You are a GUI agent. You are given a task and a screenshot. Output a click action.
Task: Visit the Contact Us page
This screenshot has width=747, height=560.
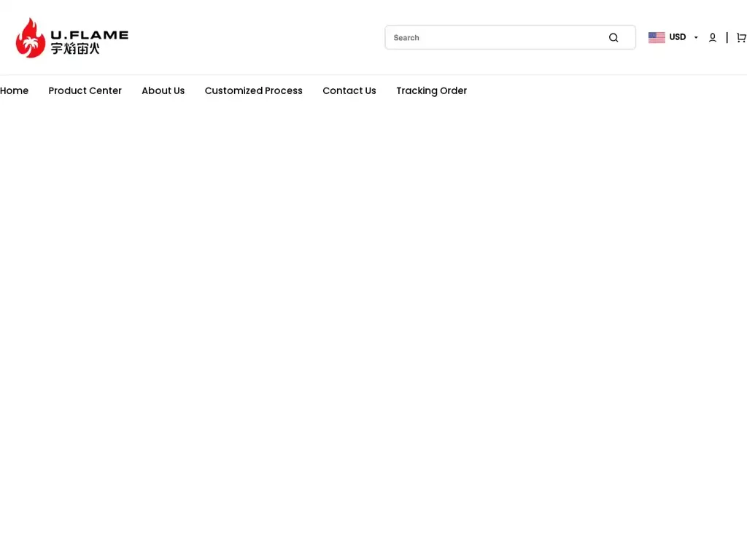point(349,90)
